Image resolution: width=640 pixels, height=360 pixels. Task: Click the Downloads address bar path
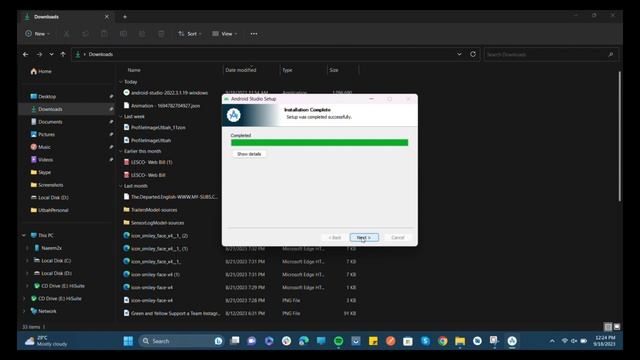tap(100, 54)
